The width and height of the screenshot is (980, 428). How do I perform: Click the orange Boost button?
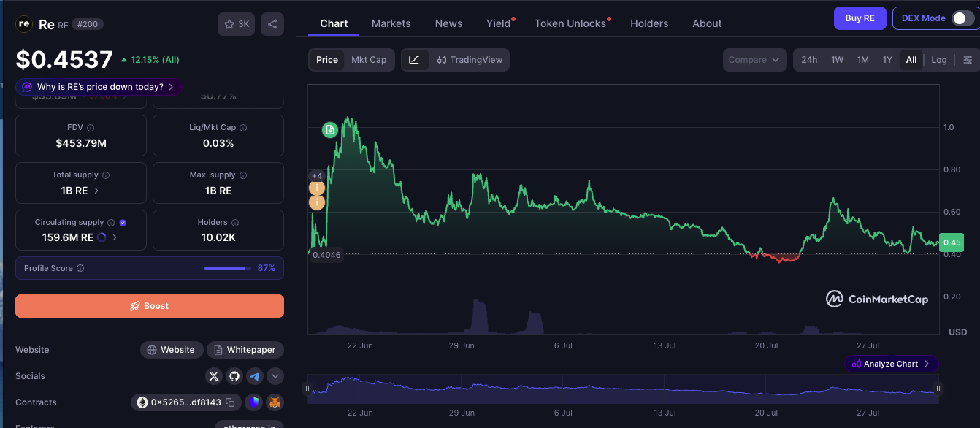(150, 306)
